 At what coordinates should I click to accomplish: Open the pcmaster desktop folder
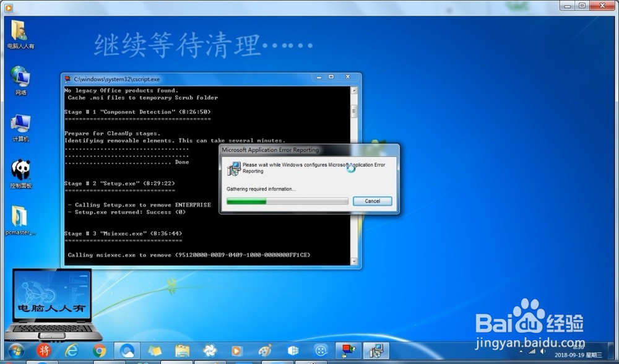[x=20, y=220]
